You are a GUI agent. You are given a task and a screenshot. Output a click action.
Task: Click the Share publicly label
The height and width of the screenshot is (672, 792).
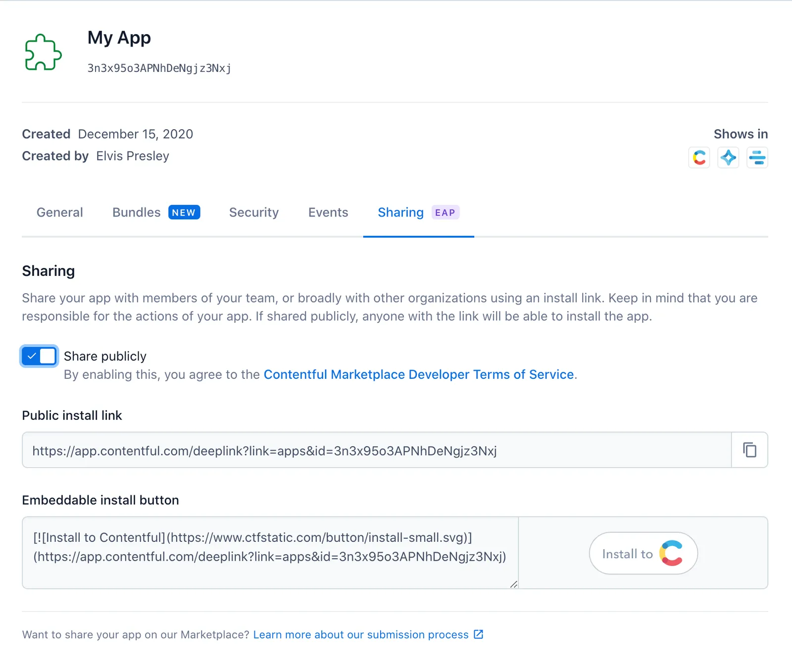click(105, 357)
